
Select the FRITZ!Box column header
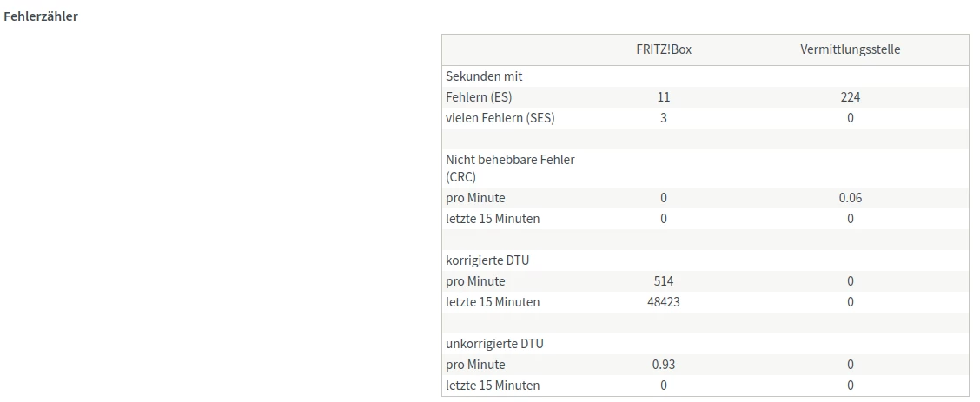click(663, 49)
